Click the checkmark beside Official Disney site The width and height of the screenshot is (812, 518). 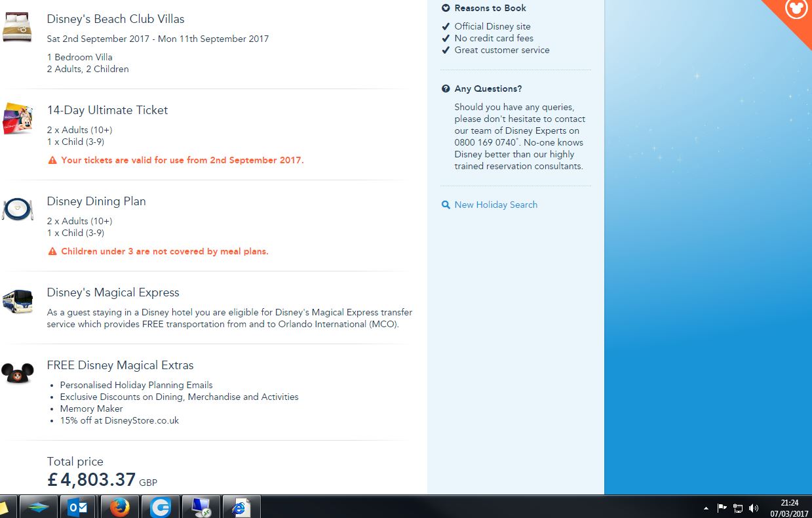click(446, 26)
